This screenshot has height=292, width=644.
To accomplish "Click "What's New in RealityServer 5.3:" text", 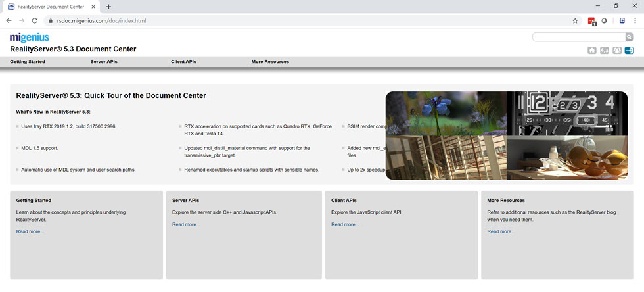I will [x=53, y=112].
